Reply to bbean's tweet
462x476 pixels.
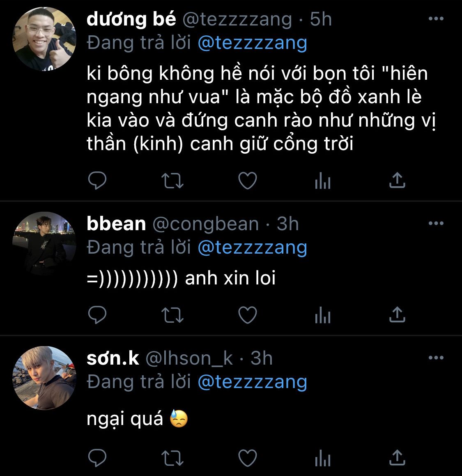(97, 314)
